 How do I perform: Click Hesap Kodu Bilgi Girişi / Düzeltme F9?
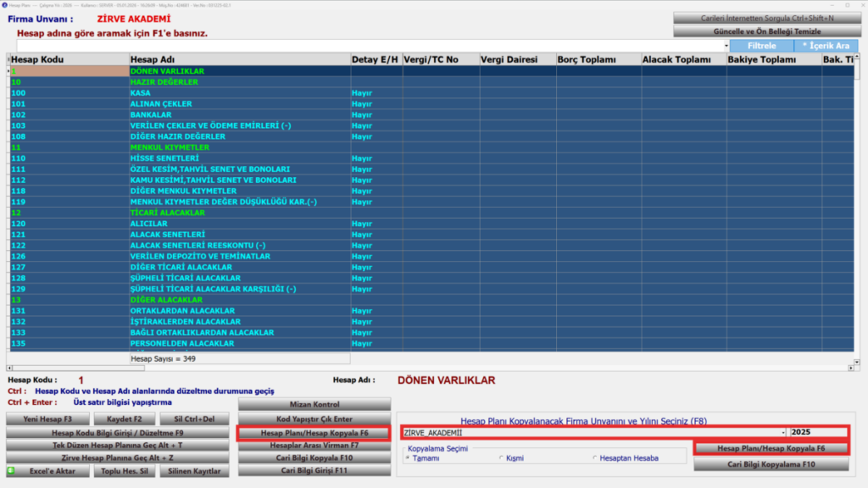pos(117,433)
